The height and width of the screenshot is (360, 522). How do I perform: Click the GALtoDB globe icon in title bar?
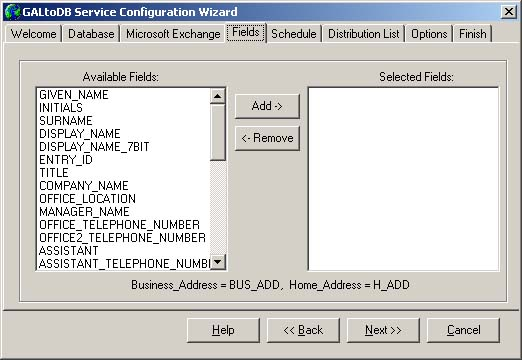pos(13,12)
